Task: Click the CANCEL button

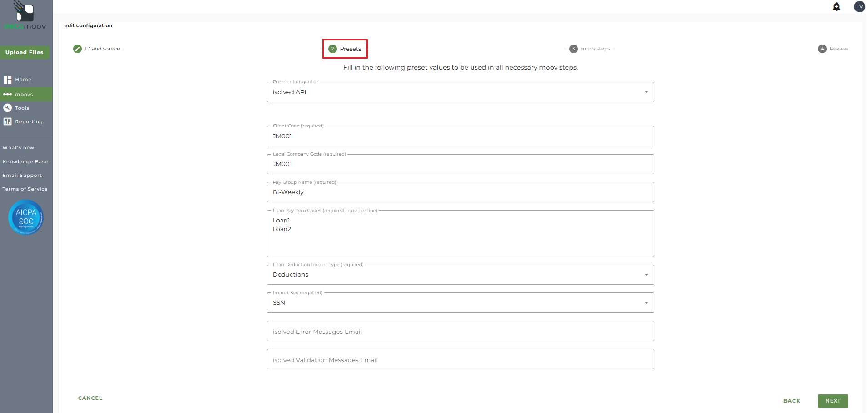Action: coord(90,398)
